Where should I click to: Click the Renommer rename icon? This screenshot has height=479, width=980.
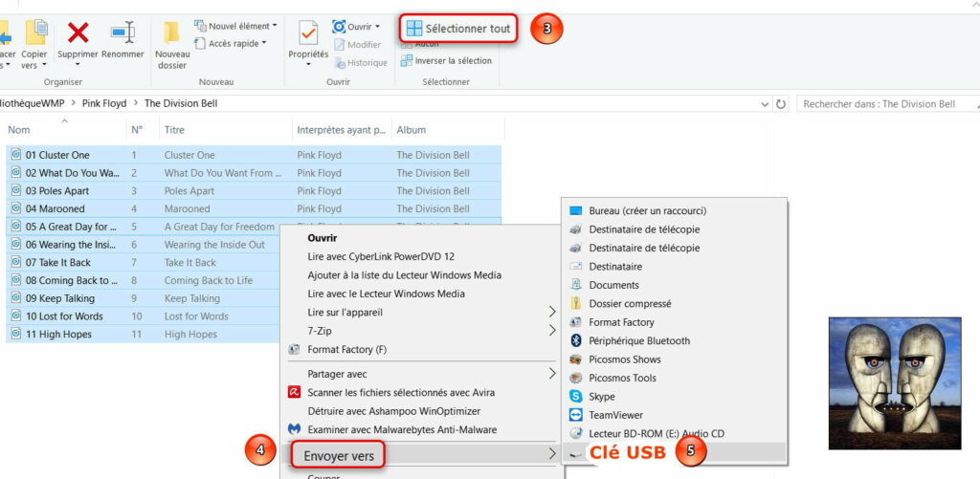click(122, 32)
